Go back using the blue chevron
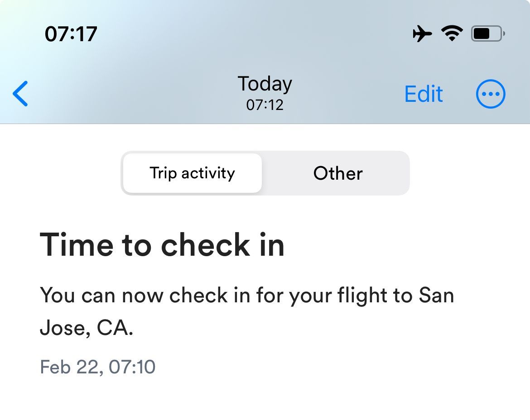The width and height of the screenshot is (530, 420). (x=20, y=94)
